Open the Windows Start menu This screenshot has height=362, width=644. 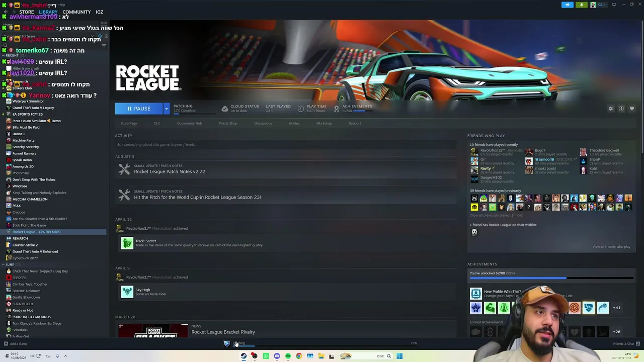(x=399, y=356)
